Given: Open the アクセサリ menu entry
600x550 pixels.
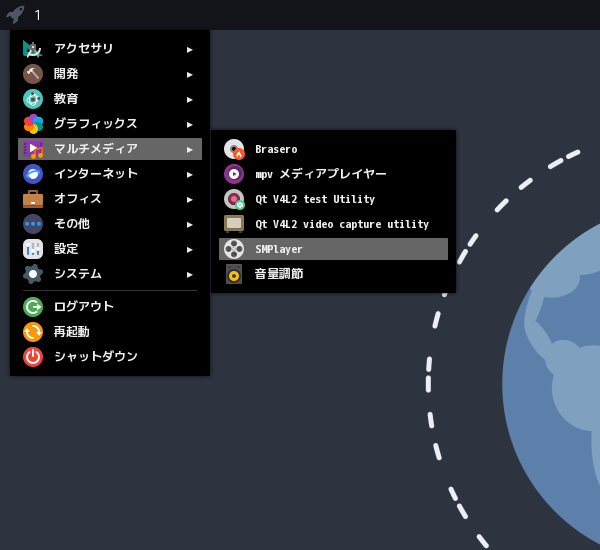Looking at the screenshot, I should pos(110,49).
